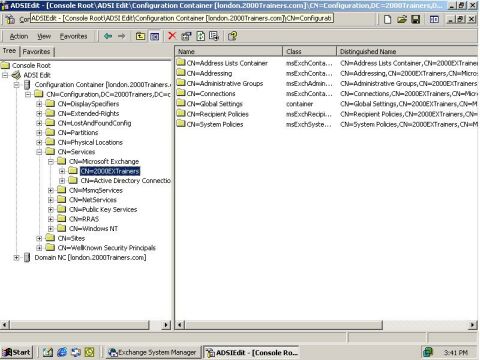Screen dimensions: 480x360
Task: Click the Export List toolbar icon
Action: tap(214, 36)
